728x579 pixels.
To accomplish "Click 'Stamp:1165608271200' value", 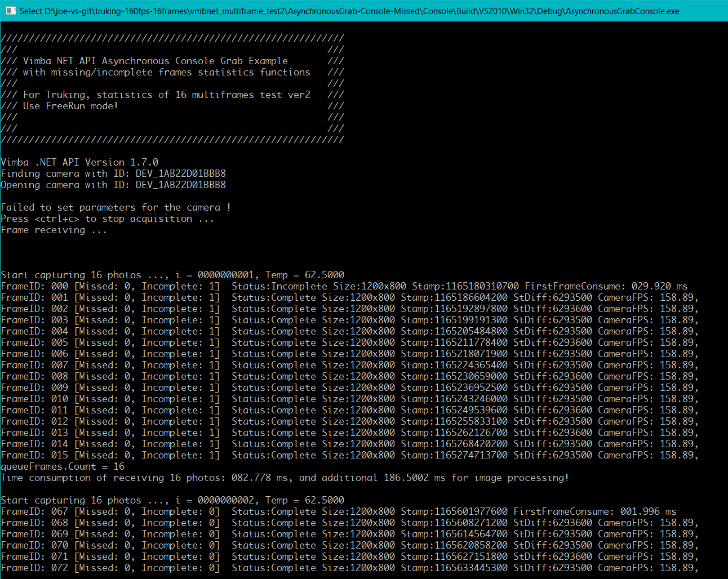I will 454,523.
